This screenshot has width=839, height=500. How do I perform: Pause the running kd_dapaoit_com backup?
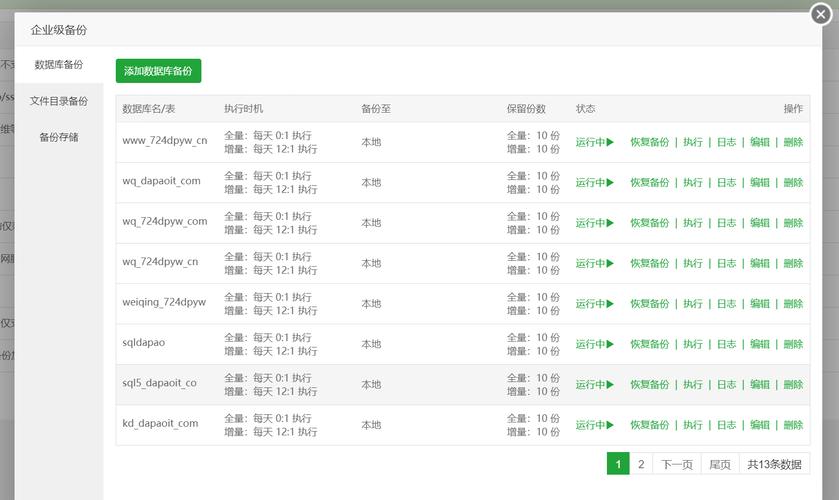(x=594, y=425)
